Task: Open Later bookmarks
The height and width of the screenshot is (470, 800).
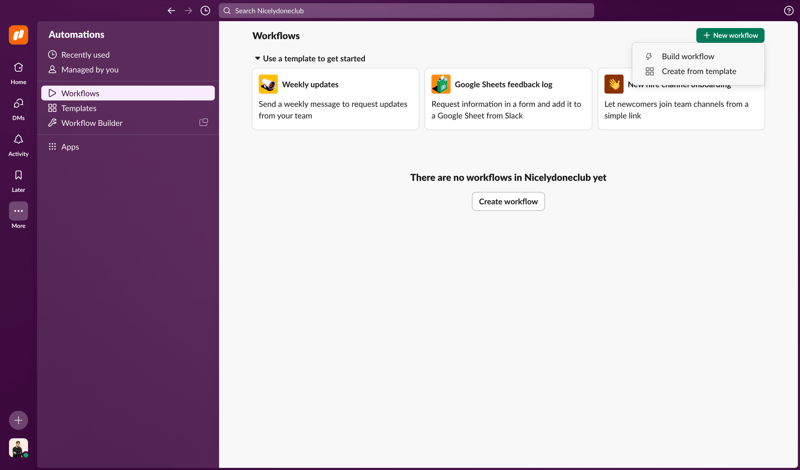Action: 18,181
